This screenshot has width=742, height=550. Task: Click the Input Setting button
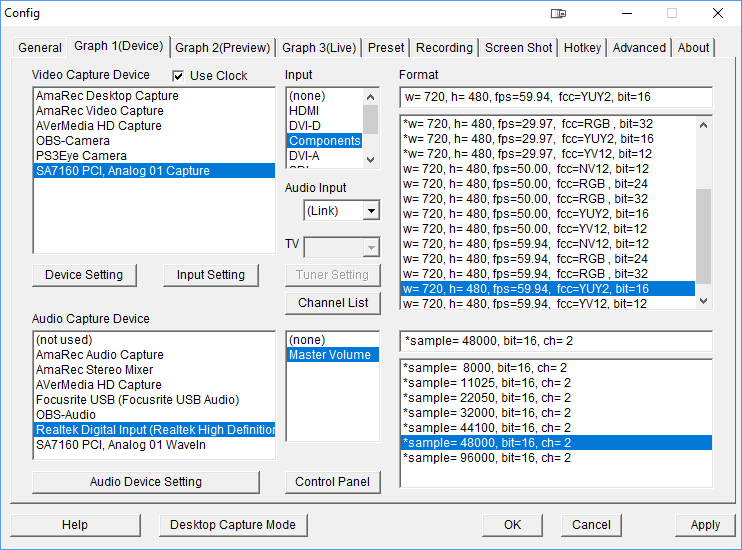point(210,275)
